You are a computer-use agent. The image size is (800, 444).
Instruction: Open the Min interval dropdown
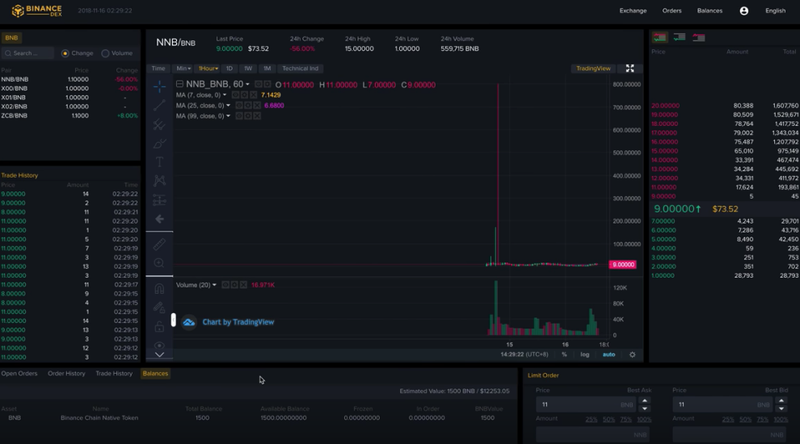pos(184,69)
